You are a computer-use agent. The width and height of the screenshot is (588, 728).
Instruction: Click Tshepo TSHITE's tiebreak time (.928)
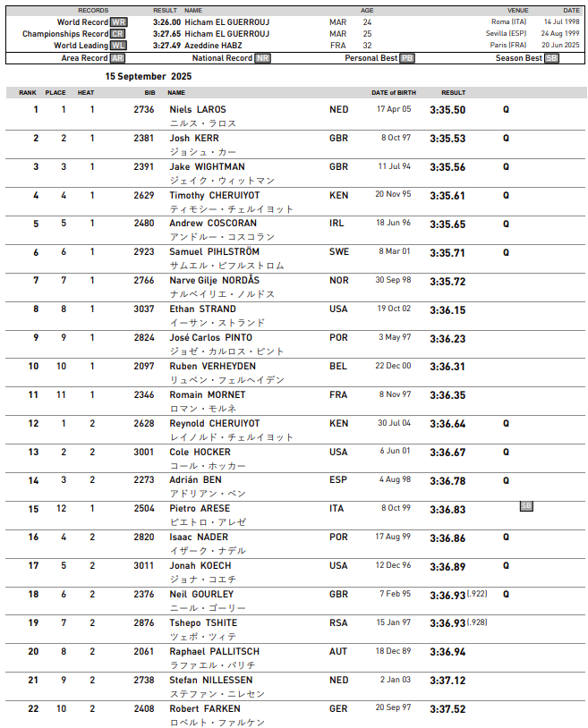click(477, 622)
